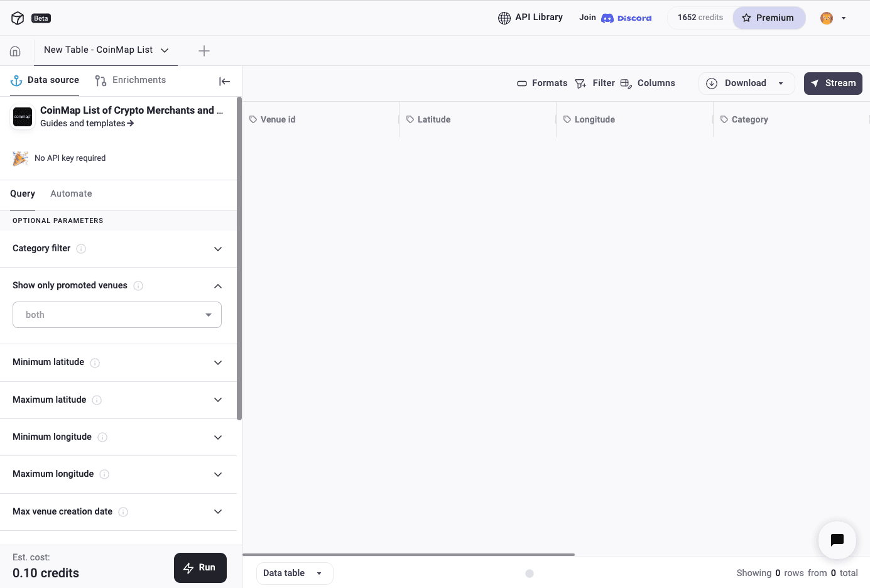Open the 'both' promoted venues dropdown
This screenshot has width=870, height=588.
tap(117, 314)
